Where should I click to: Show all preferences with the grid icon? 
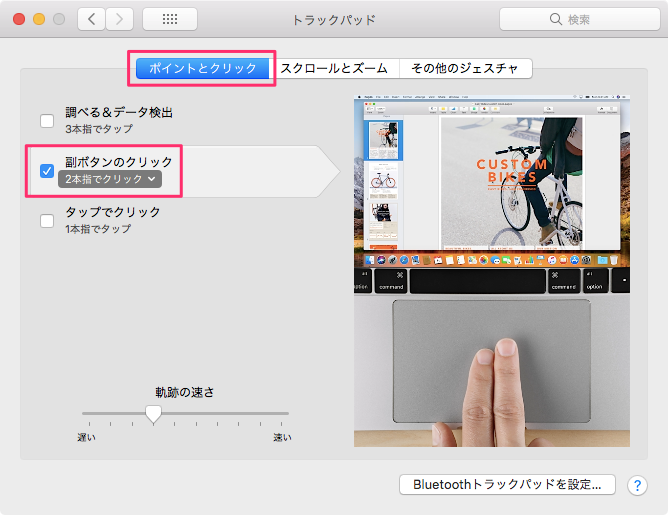[x=169, y=19]
